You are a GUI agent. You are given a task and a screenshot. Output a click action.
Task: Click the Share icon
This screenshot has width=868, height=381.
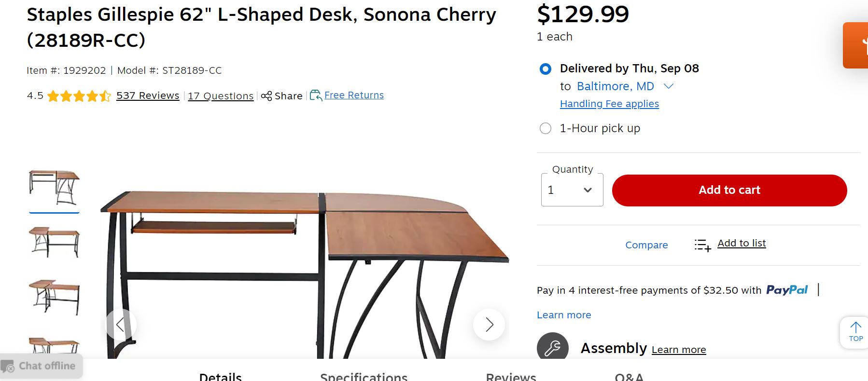point(266,96)
